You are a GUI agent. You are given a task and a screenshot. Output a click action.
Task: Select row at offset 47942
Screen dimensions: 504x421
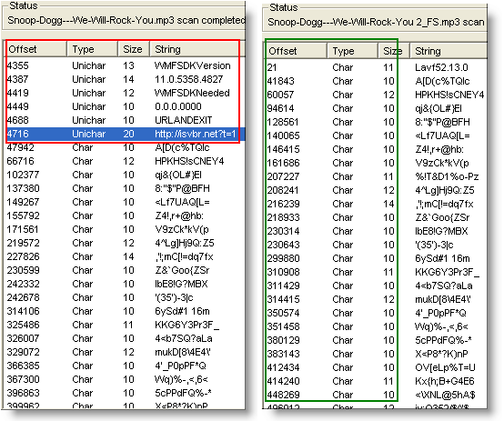click(125, 147)
